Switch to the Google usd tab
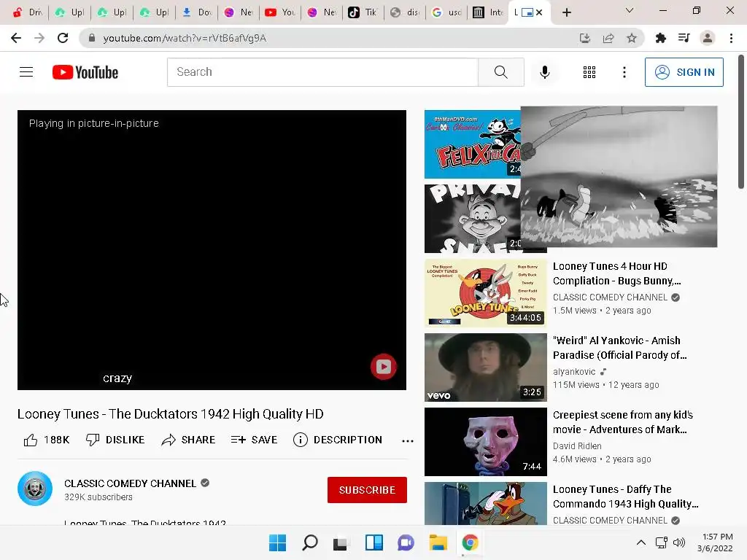 tap(446, 12)
